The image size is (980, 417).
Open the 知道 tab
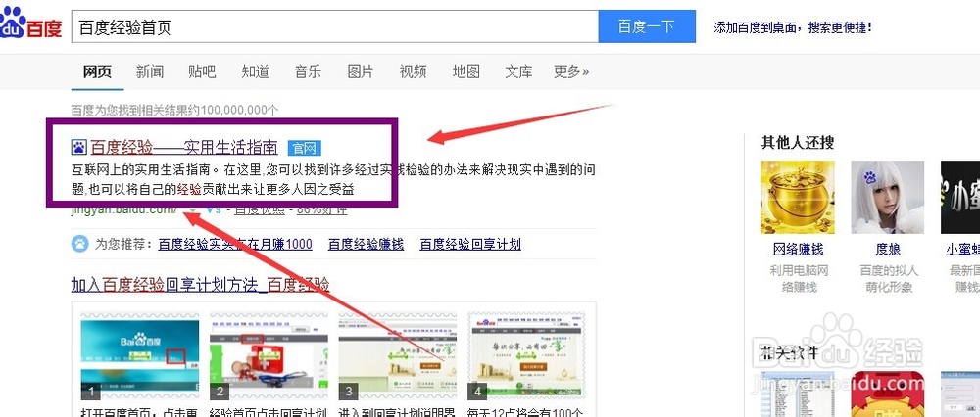pos(255,71)
